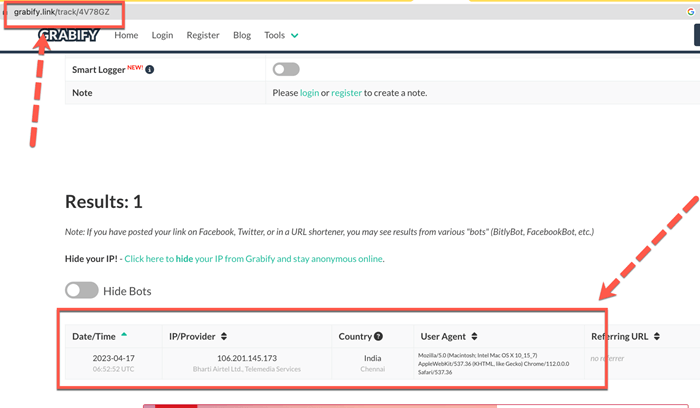The height and width of the screenshot is (408, 700).
Task: Go to the Login menu item
Action: 162,35
